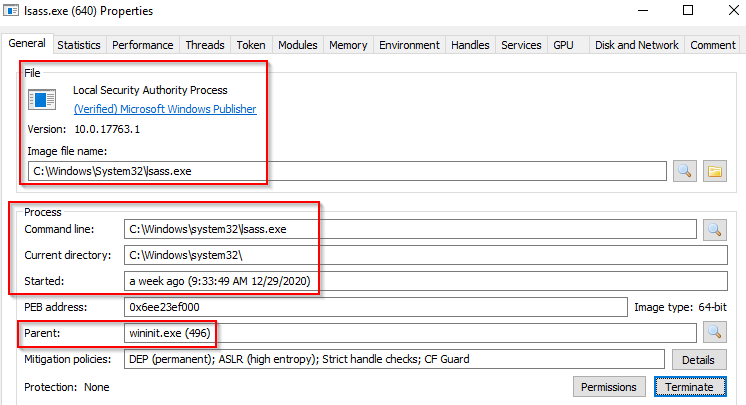Screen dimensions: 746x405
Task: Select the Disk and Network tab
Action: click(636, 45)
